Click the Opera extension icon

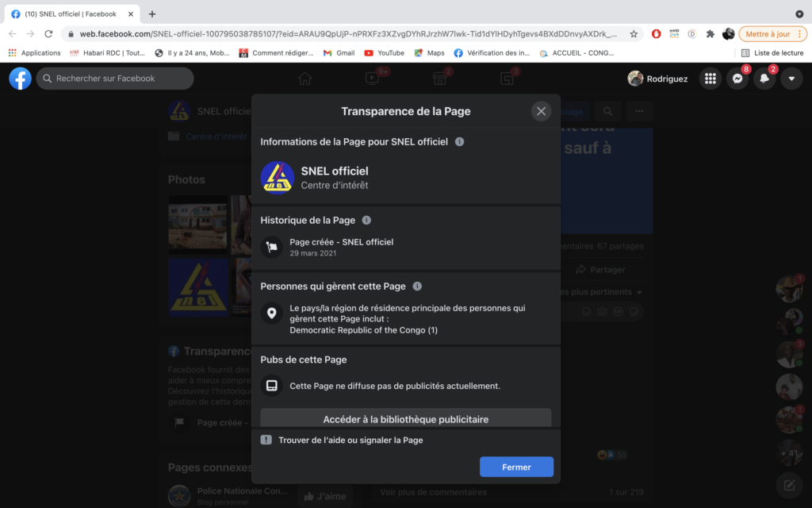point(656,33)
